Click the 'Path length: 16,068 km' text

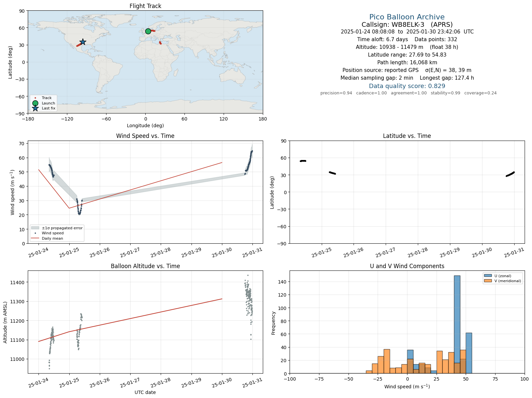point(407,63)
